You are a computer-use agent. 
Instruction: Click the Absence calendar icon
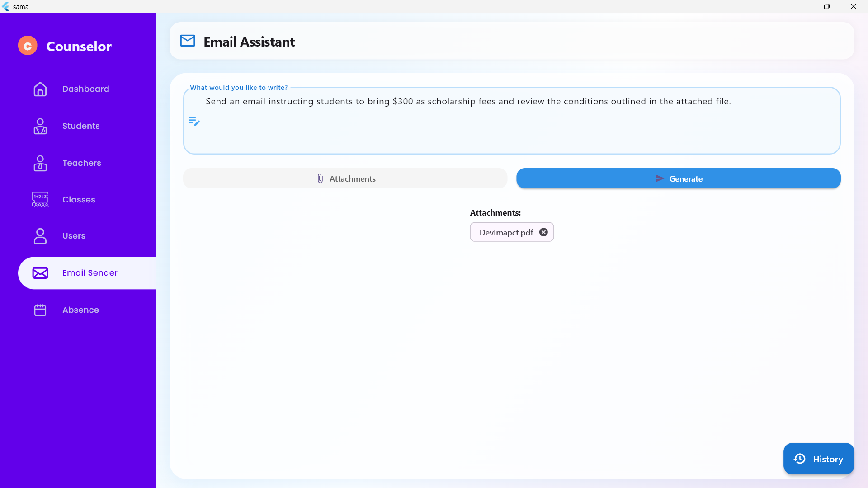(40, 310)
